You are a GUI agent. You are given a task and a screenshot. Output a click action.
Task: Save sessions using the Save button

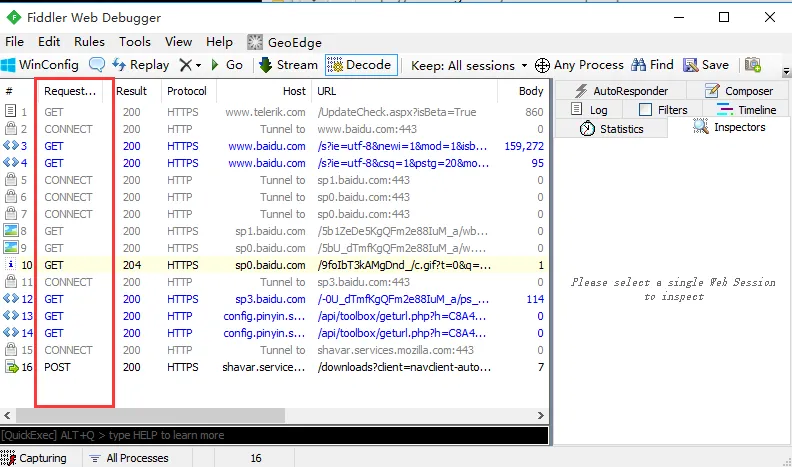click(x=706, y=65)
